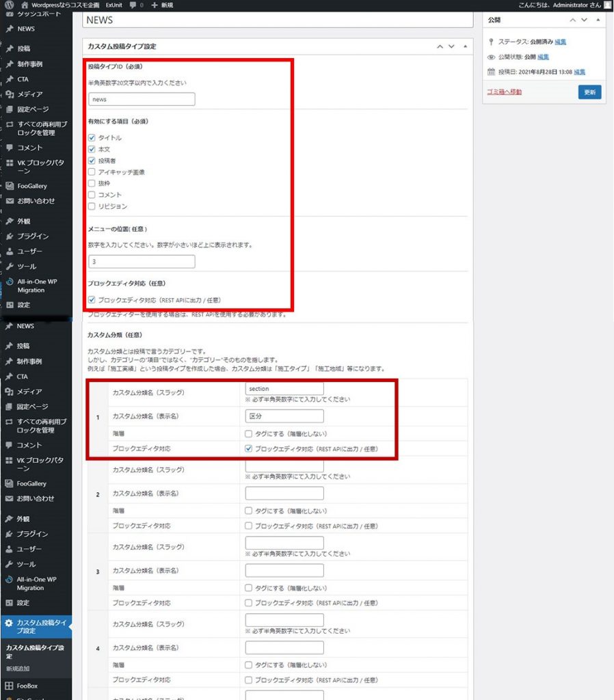This screenshot has height=700, width=614.
Task: Click the home icon beside the site name
Action: [25, 5]
